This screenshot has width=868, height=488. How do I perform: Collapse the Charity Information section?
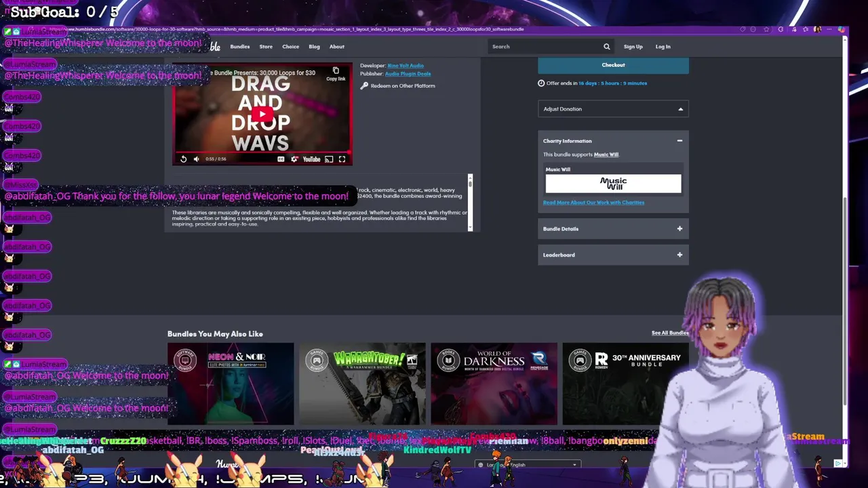[x=679, y=141]
